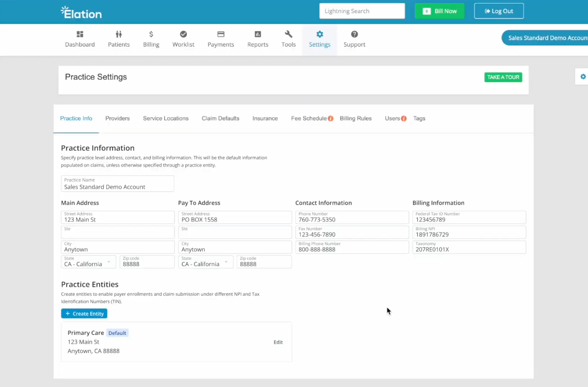
Task: Click the Create Entity button
Action: click(84, 314)
